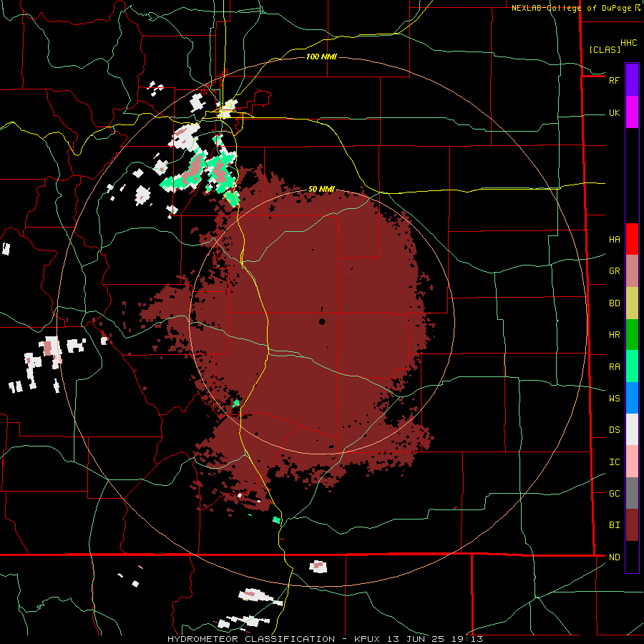Screen dimensions: 644x644
Task: Click the RF legend label
Action: (x=614, y=80)
